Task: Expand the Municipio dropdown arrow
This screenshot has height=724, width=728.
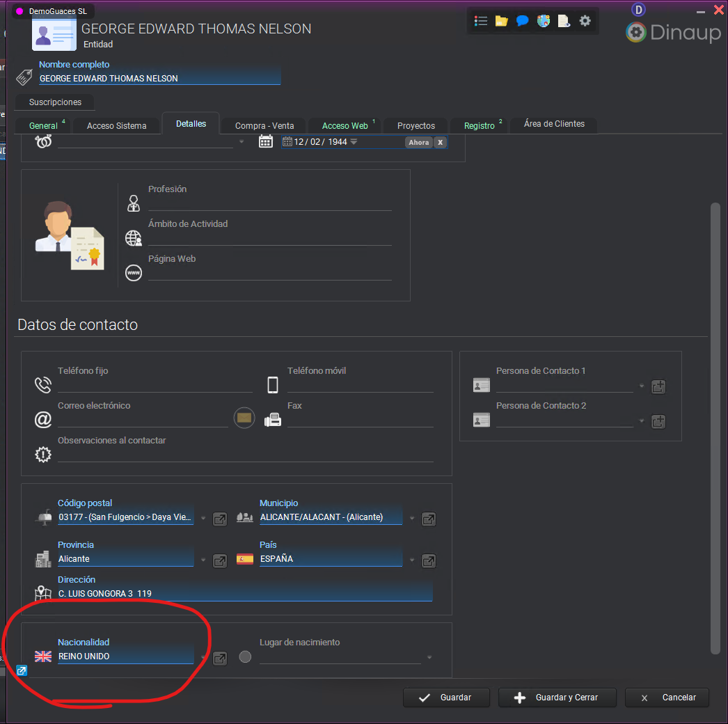Action: pyautogui.click(x=412, y=519)
